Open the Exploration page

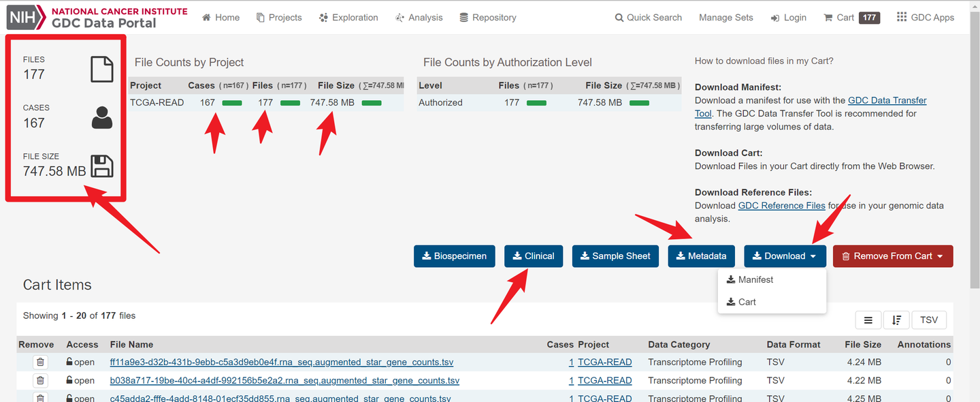point(348,18)
